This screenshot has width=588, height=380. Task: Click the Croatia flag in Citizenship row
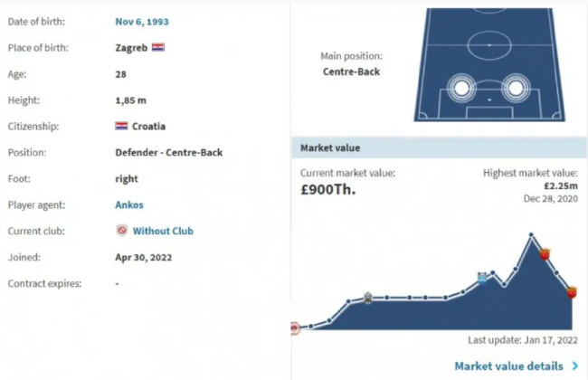pyautogui.click(x=121, y=126)
